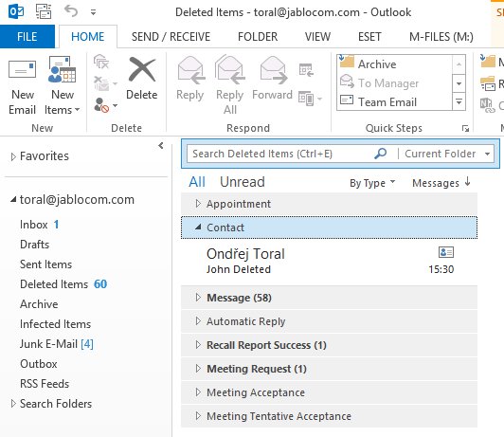Screen dimensions: 504x437
Task: Expand the Quick Steps gallery
Action: [459, 102]
